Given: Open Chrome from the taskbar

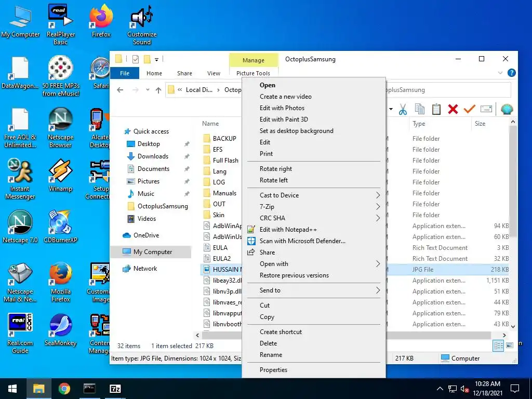Looking at the screenshot, I should click(x=64, y=389).
